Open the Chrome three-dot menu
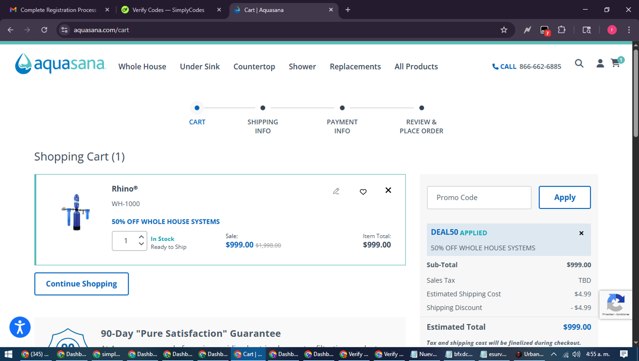The height and width of the screenshot is (361, 639). click(629, 30)
